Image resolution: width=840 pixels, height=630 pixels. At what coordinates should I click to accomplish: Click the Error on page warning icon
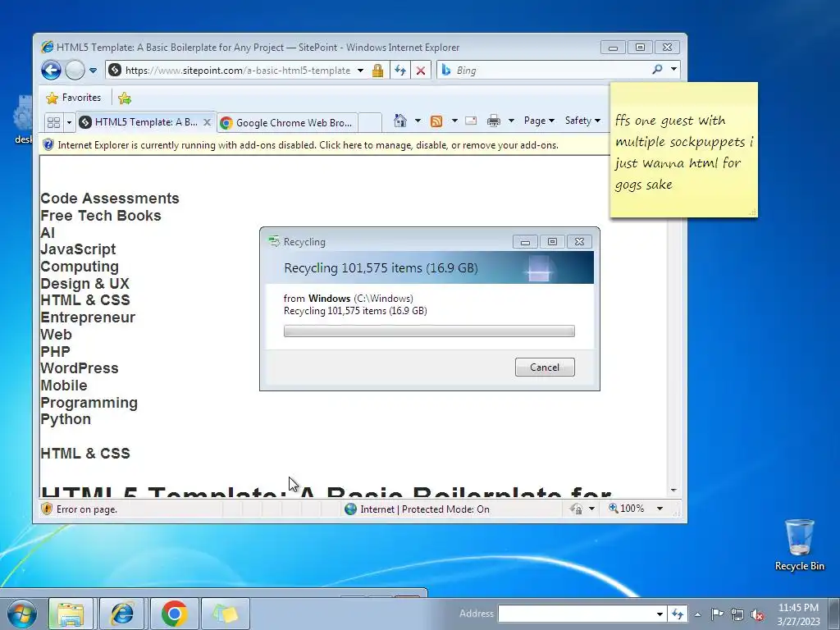tap(47, 509)
